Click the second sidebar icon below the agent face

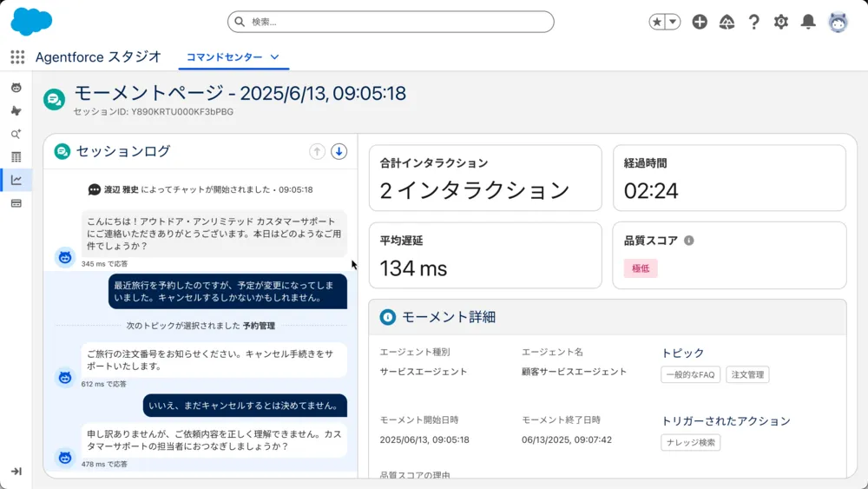(16, 111)
